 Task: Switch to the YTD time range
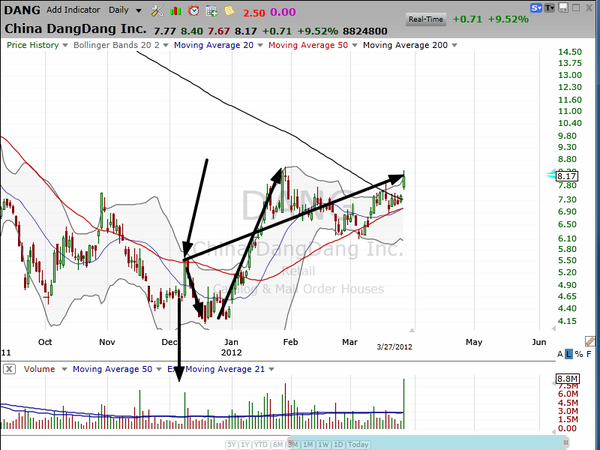(261, 444)
